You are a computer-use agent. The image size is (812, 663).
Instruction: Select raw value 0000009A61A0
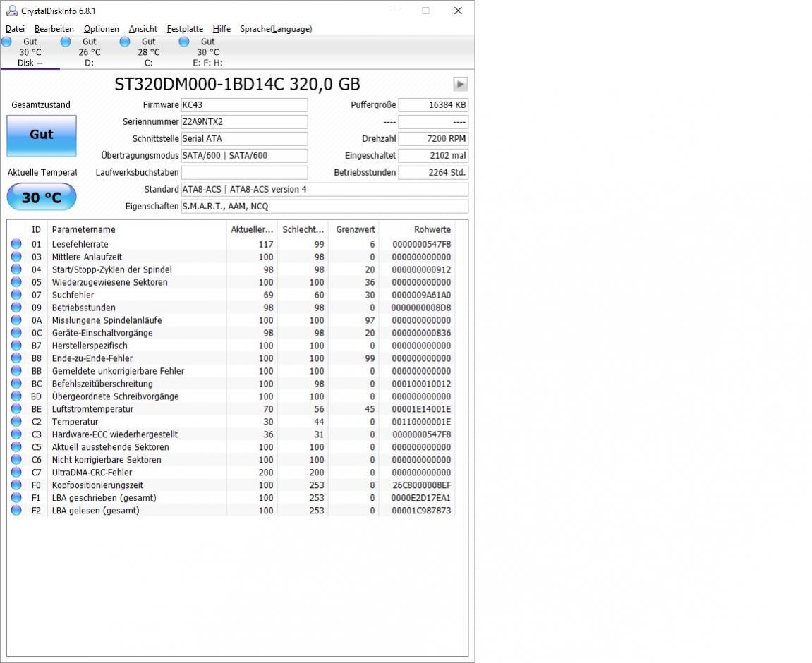[421, 295]
